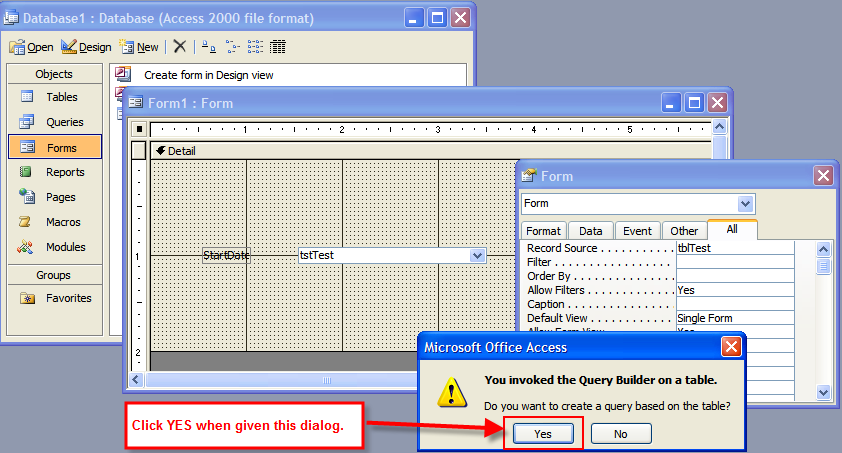This screenshot has height=453, width=842.
Task: Click Open in the Database window toolbar
Action: (x=31, y=47)
